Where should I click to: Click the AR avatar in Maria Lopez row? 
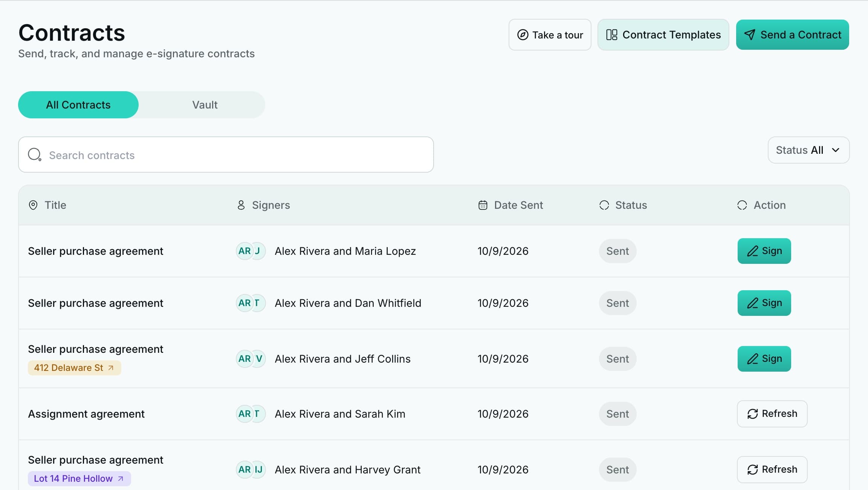click(245, 251)
